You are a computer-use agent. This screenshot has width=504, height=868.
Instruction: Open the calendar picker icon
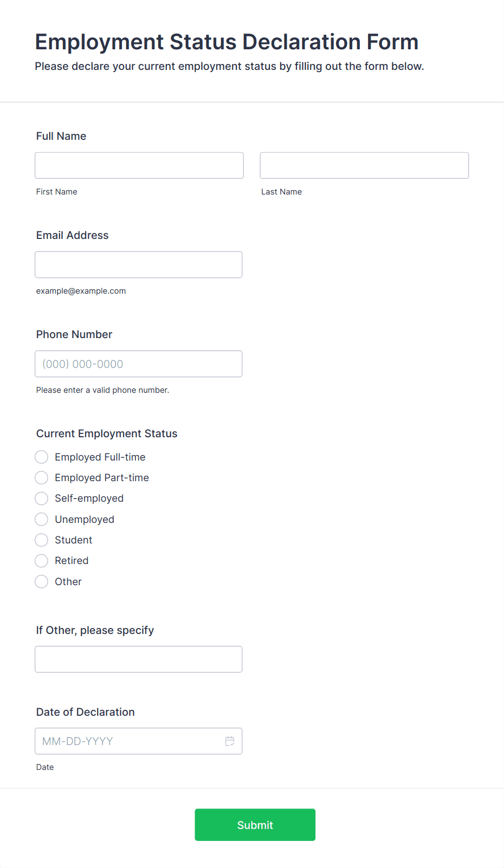point(230,741)
